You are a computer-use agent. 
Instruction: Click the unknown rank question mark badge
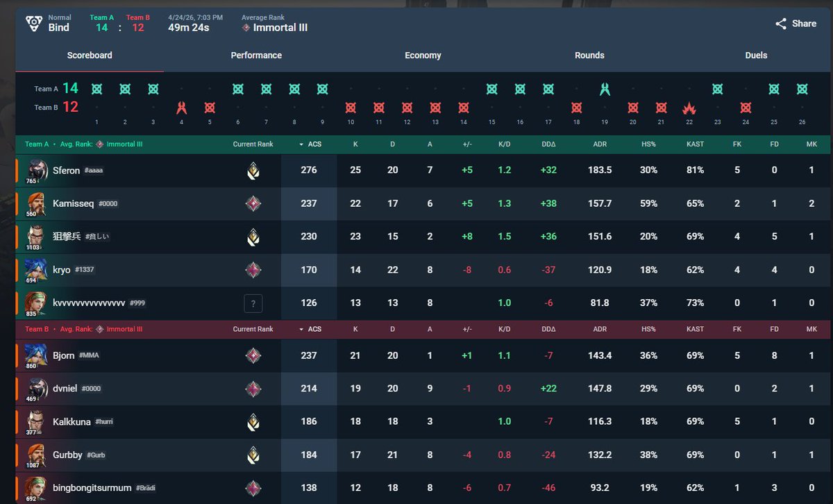253,303
